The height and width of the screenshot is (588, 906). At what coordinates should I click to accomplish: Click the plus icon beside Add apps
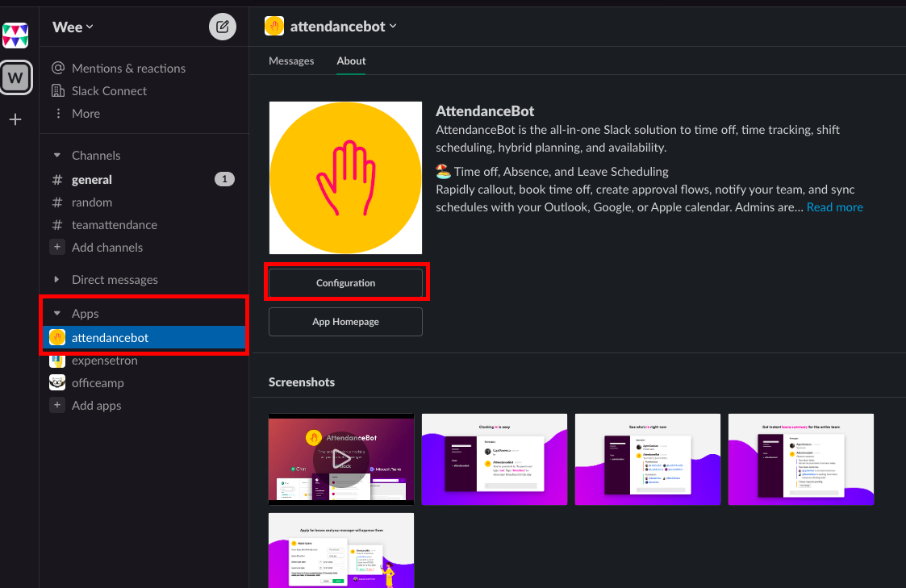coord(57,406)
